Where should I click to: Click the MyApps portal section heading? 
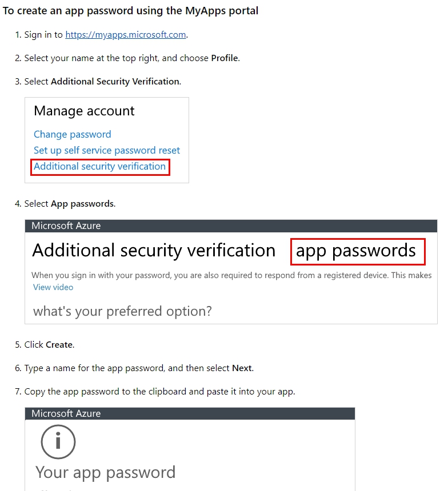[x=130, y=11]
